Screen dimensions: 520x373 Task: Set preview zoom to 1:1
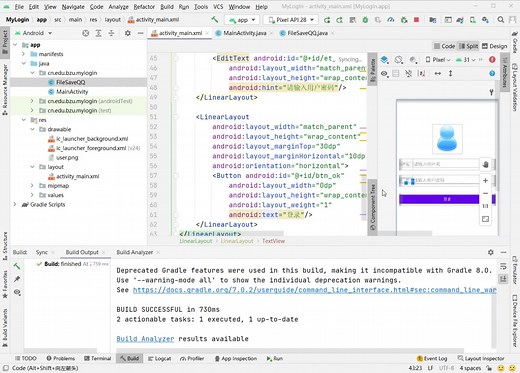point(485,206)
